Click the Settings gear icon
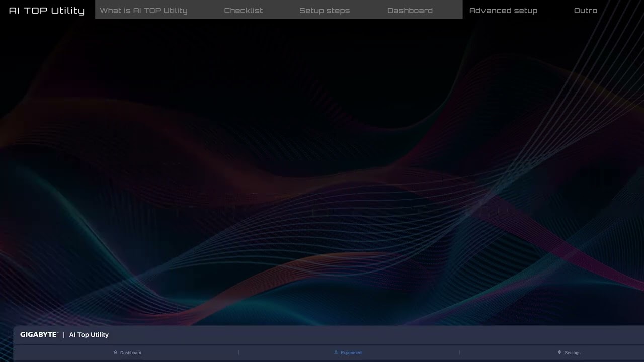 559,352
